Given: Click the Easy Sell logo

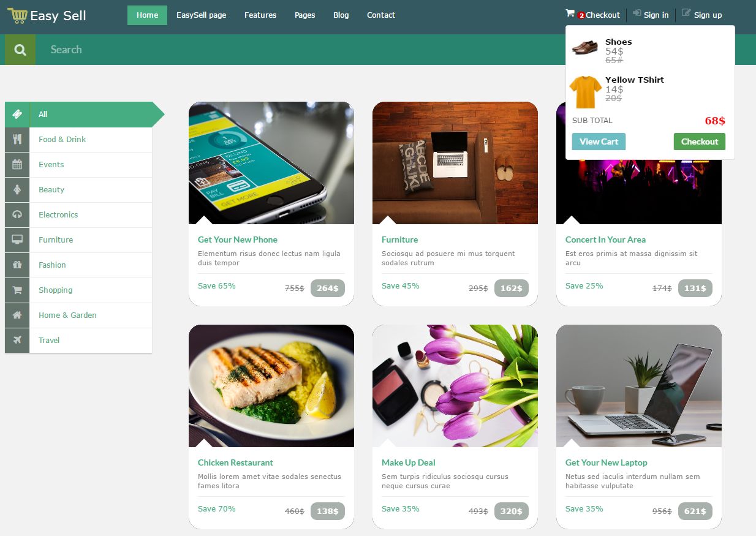Looking at the screenshot, I should [x=47, y=16].
